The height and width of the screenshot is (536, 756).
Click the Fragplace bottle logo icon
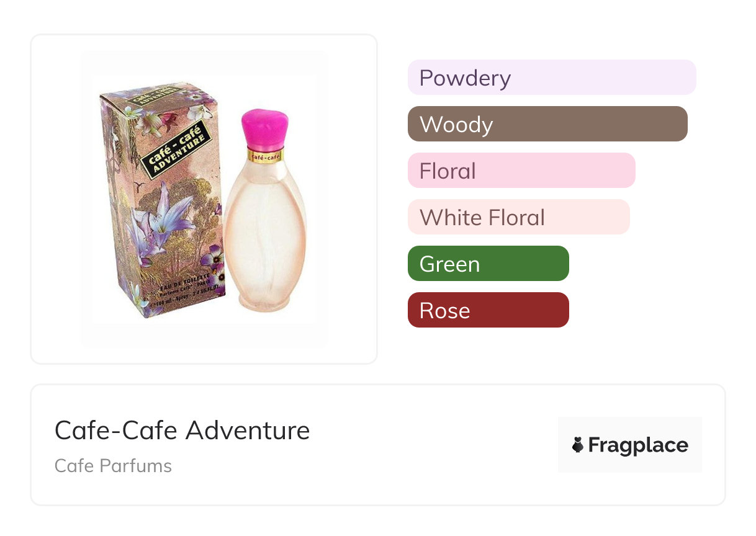[x=578, y=445]
